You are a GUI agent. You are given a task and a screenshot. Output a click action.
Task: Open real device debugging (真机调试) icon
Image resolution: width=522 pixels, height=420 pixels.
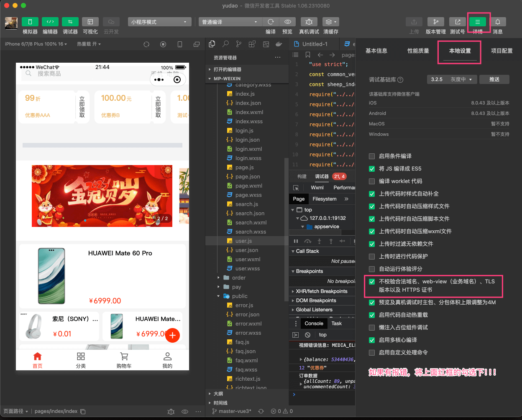pyautogui.click(x=309, y=22)
